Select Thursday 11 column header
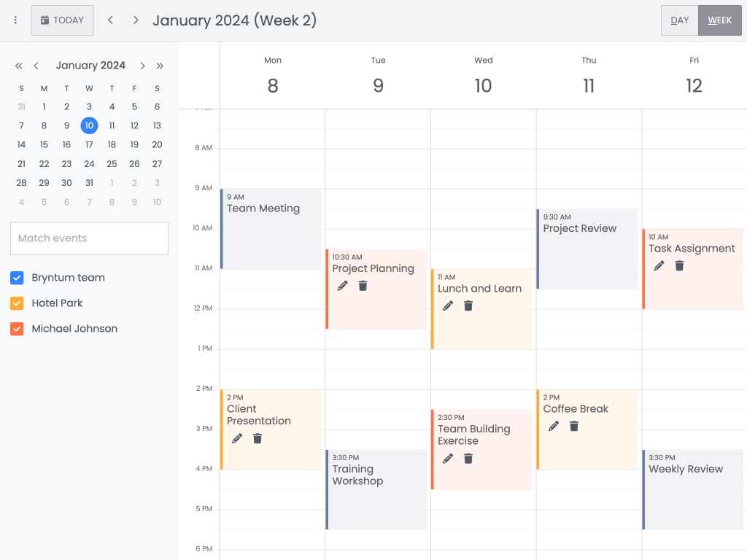 pyautogui.click(x=589, y=76)
